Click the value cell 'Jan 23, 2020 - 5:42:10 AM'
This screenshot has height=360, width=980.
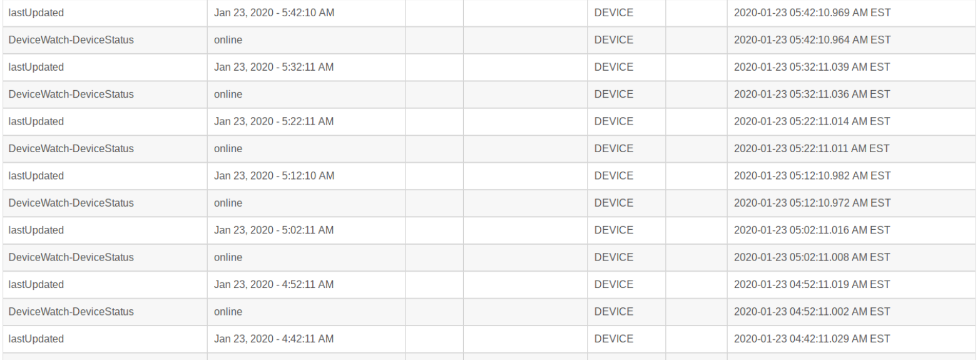(x=273, y=13)
